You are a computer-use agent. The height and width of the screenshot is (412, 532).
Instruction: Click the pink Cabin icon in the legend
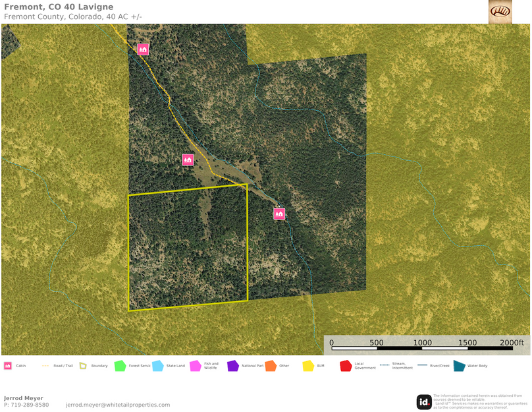tap(8, 365)
